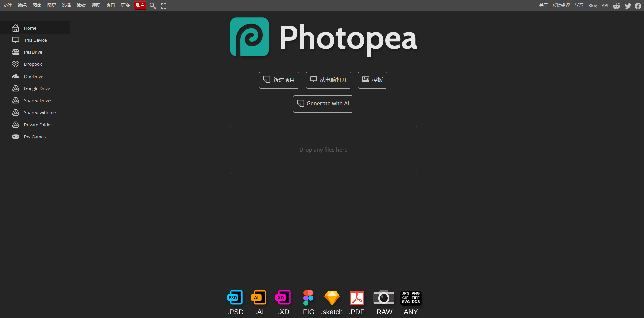Click the .PDF format icon
This screenshot has height=318, width=644.
tap(357, 298)
